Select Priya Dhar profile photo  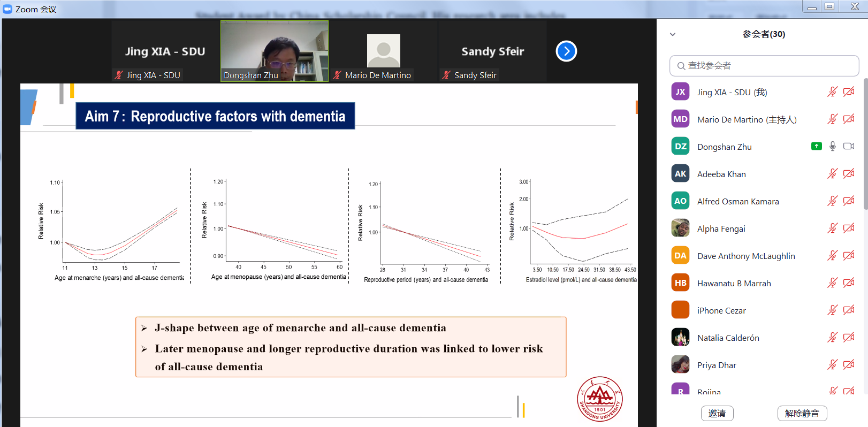coord(680,365)
